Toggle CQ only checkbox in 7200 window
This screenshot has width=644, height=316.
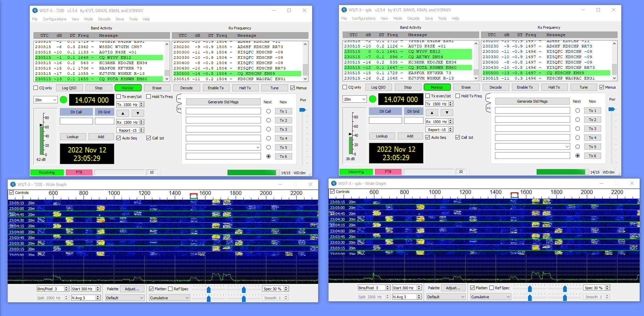tap(36, 88)
